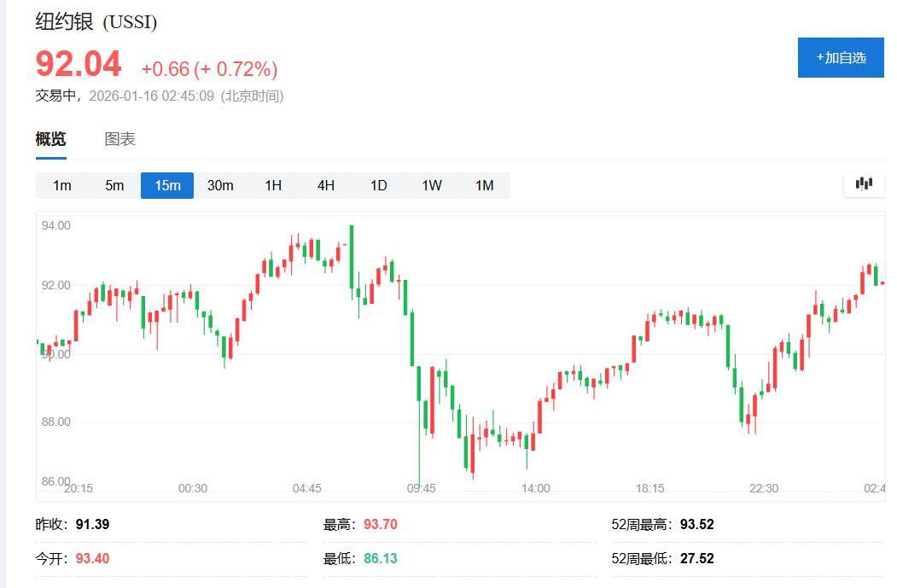Viewport: 897px width, 588px height.
Task: Pick the 1H timeframe
Action: click(273, 185)
